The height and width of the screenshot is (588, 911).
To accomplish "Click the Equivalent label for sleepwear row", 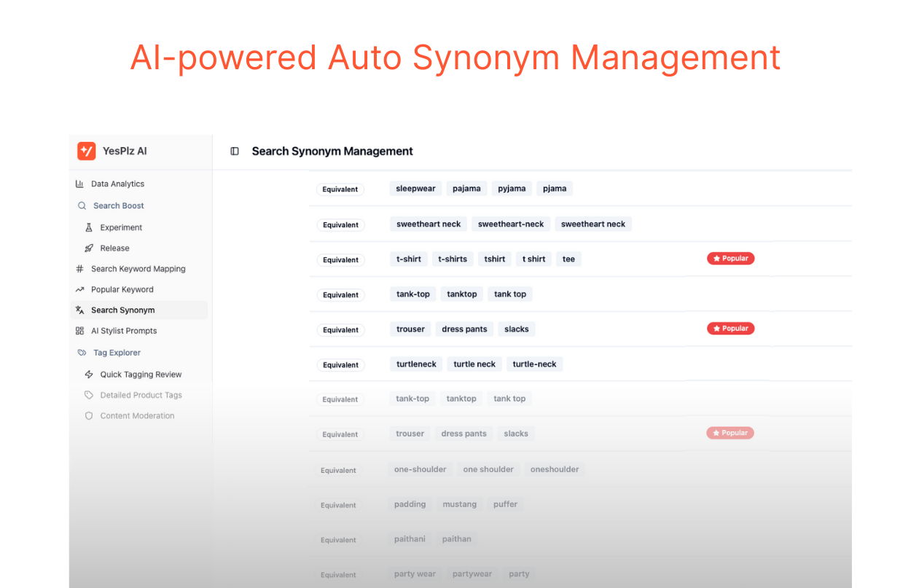I will [x=340, y=189].
